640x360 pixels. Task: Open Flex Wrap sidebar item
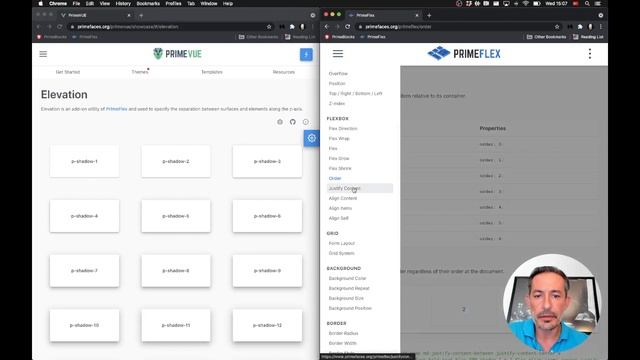(339, 138)
